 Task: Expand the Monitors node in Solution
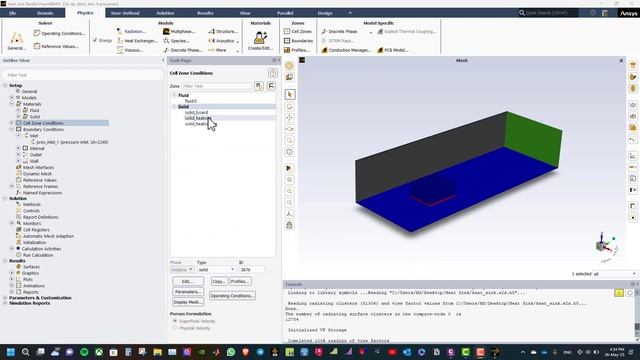[x=11, y=223]
